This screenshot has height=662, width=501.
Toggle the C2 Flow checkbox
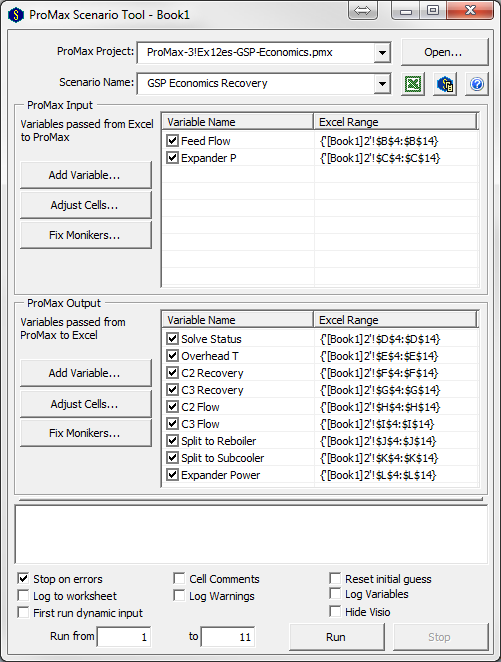[172, 407]
